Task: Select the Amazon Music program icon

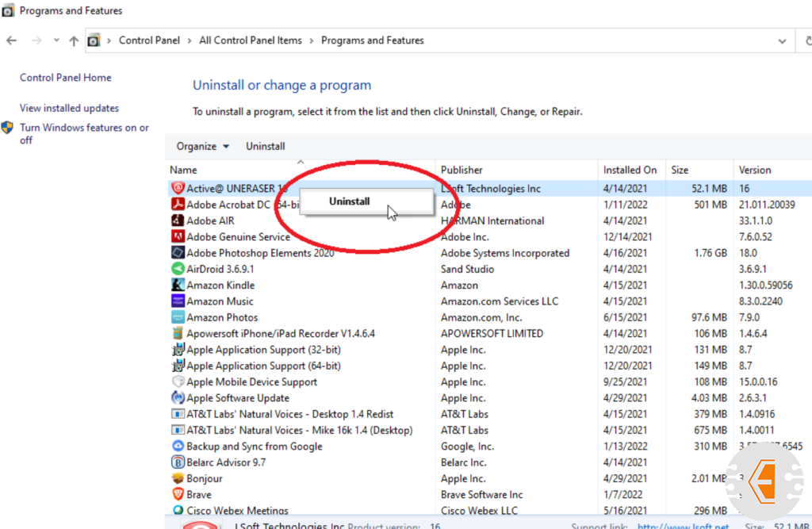Action: (178, 301)
